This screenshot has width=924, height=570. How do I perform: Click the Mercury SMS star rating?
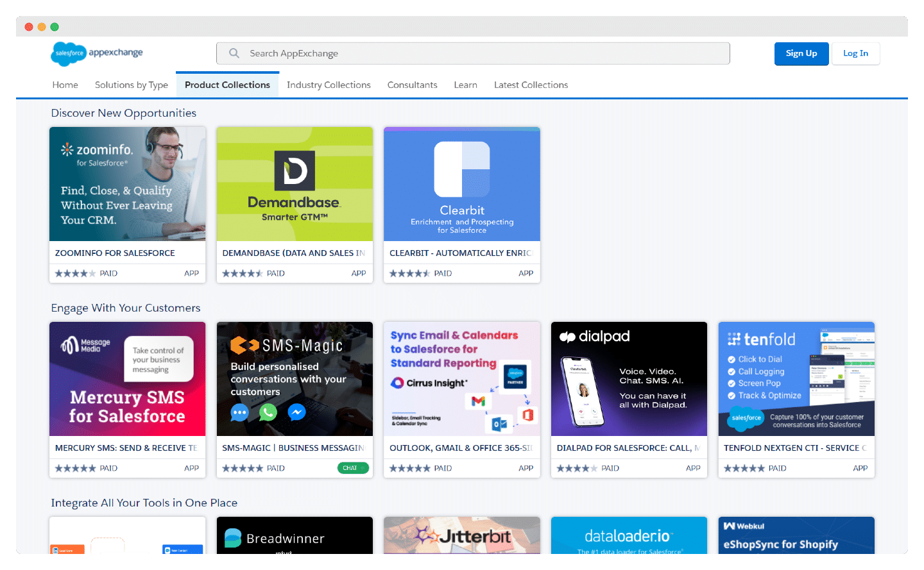[x=75, y=468]
